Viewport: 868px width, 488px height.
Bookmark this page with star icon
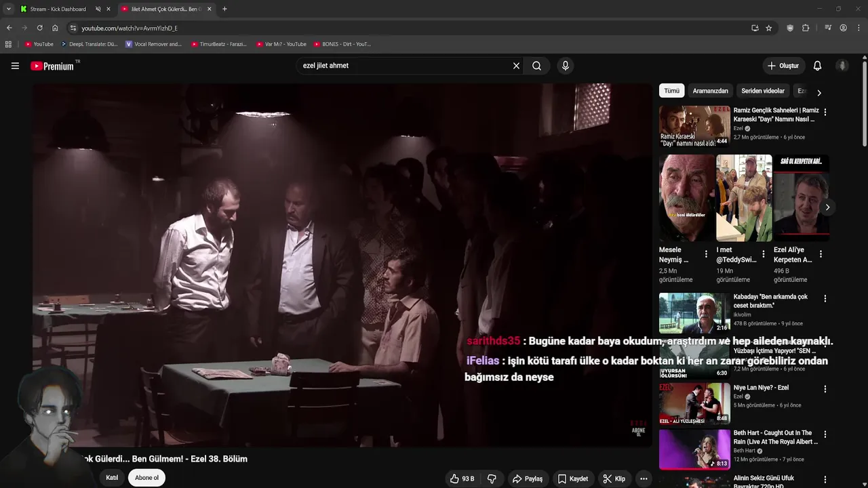click(x=768, y=28)
